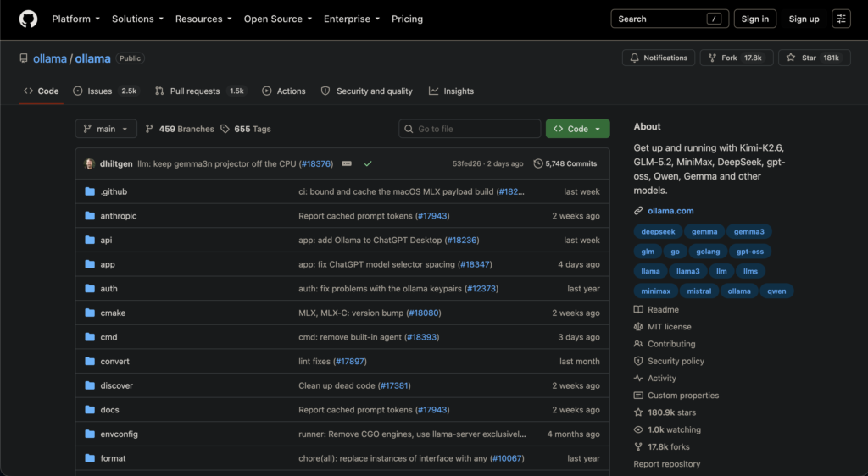The height and width of the screenshot is (476, 868).
Task: Click dhiltgen's avatar thumbnail
Action: pos(89,163)
